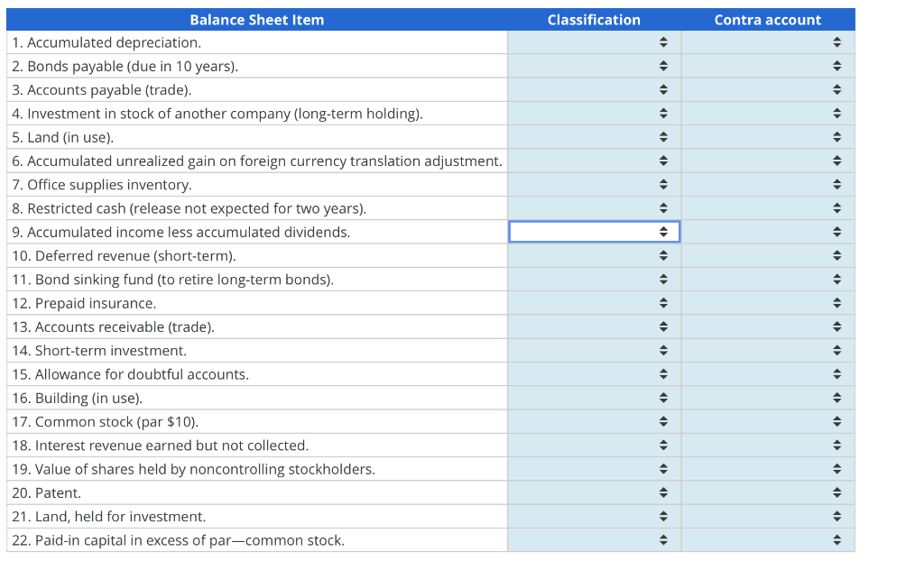Select a Classification for Short-term investment
This screenshot has height=570, width=924.
[594, 350]
